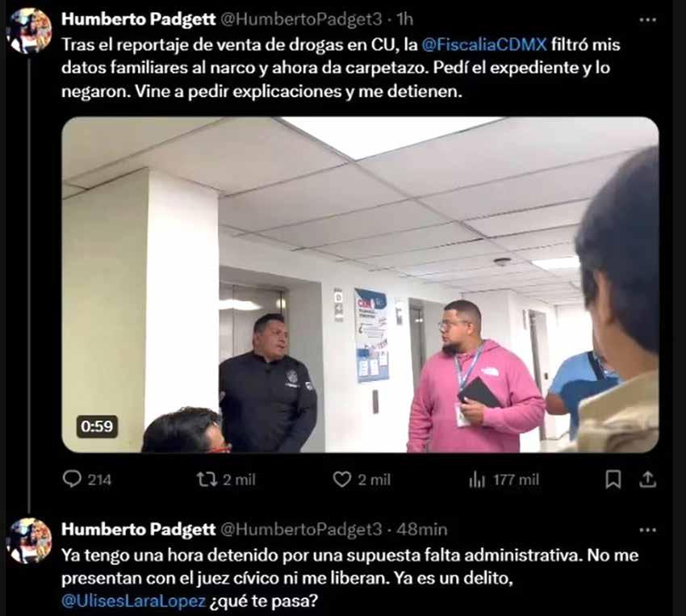Viewport: 686px width, 616px height.
Task: Open @HumbertoPadget3 handle on second tweet
Action: click(301, 530)
